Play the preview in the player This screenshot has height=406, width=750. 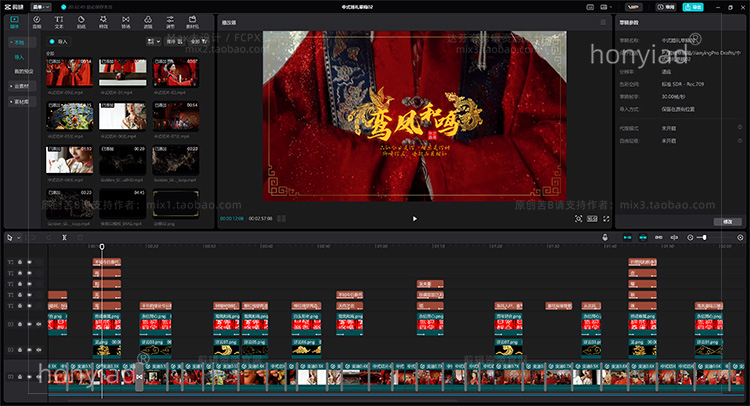pos(415,219)
